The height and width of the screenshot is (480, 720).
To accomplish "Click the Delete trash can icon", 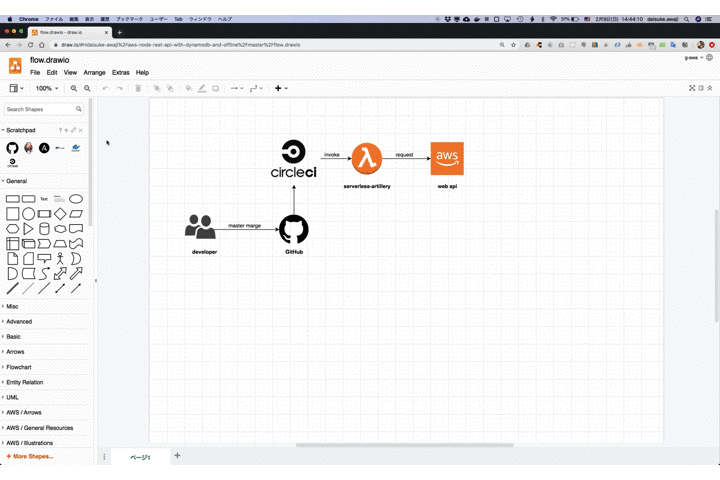I will point(138,88).
